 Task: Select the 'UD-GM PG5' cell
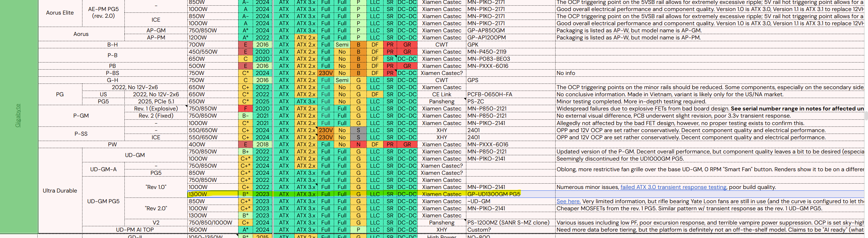pyautogui.click(x=103, y=201)
